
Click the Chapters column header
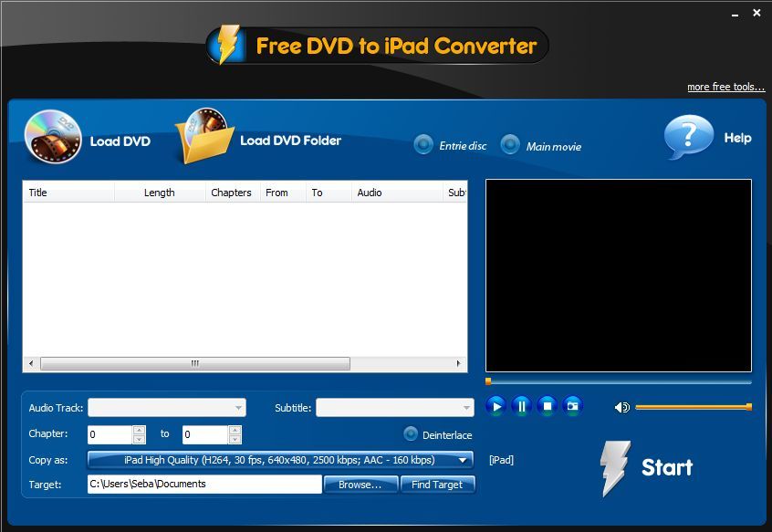pos(231,193)
